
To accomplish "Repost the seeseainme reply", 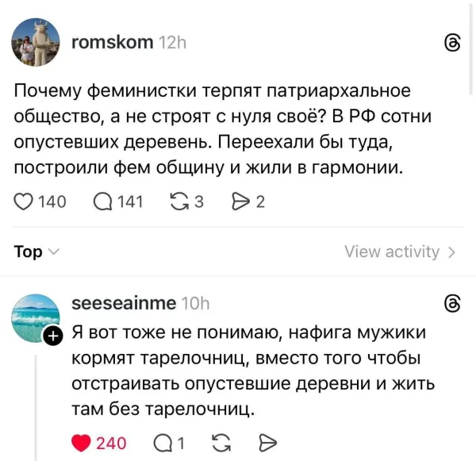I will click(222, 443).
